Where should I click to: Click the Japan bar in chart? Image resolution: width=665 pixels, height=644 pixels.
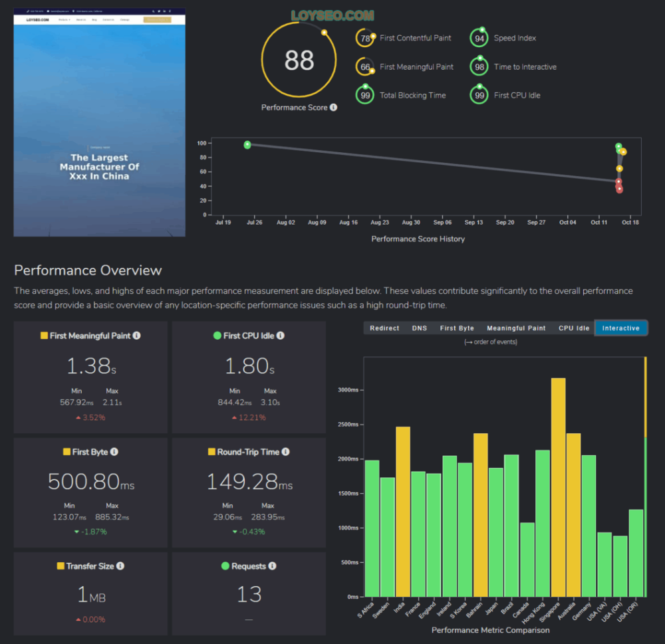(x=496, y=532)
